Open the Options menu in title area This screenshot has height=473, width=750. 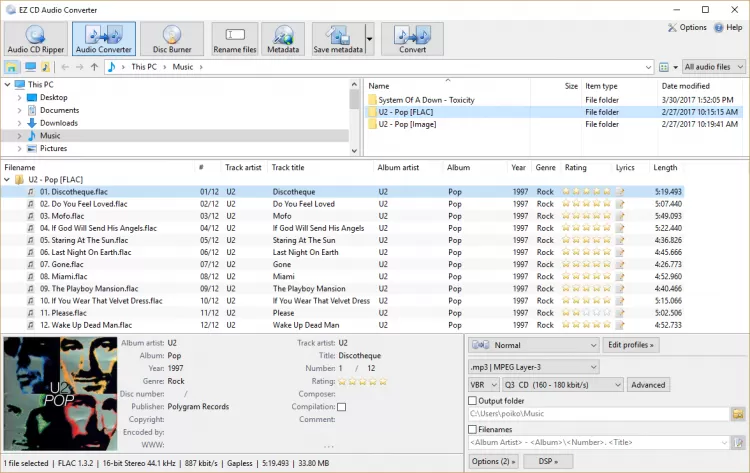point(686,27)
